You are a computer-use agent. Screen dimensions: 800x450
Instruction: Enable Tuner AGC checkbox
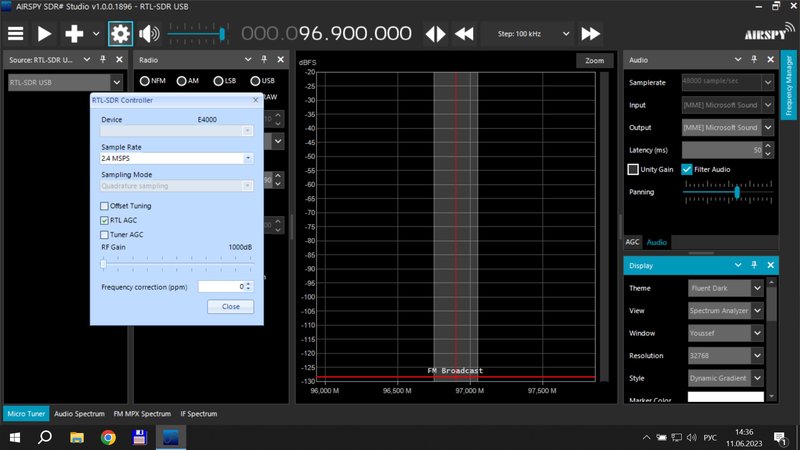click(105, 235)
